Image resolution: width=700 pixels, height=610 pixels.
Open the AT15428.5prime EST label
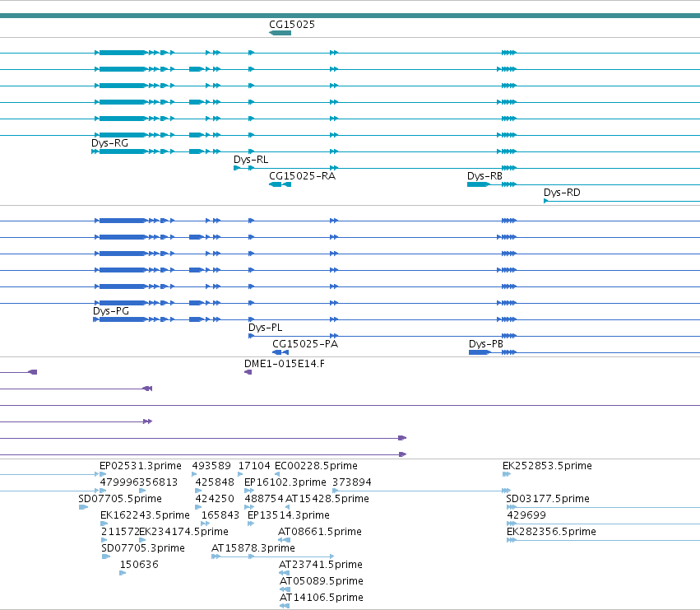tap(327, 499)
